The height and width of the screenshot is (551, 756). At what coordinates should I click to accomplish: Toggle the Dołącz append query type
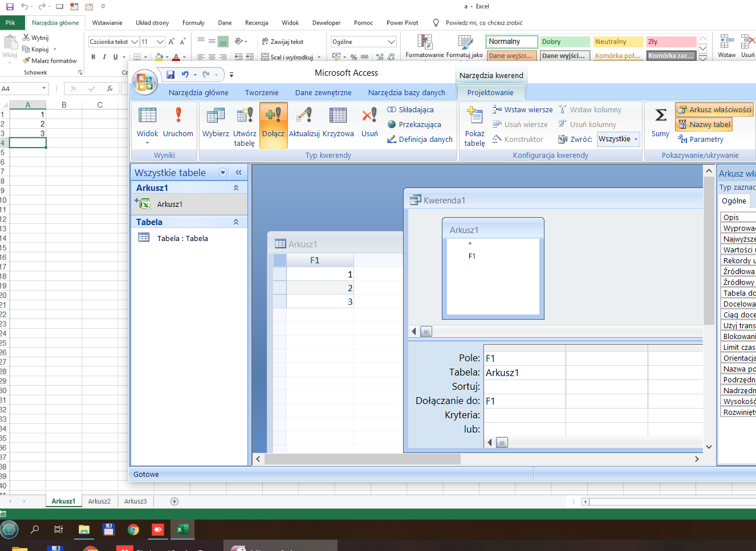click(273, 125)
